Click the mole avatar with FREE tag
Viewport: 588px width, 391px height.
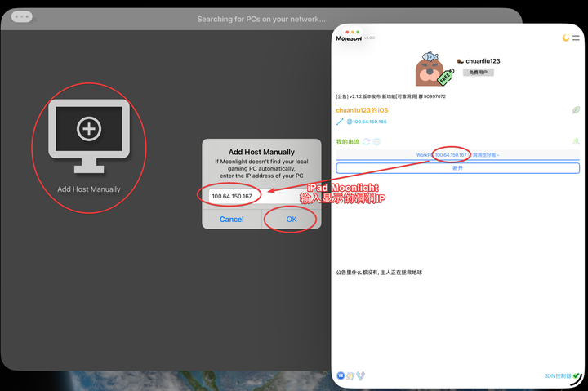(x=434, y=69)
